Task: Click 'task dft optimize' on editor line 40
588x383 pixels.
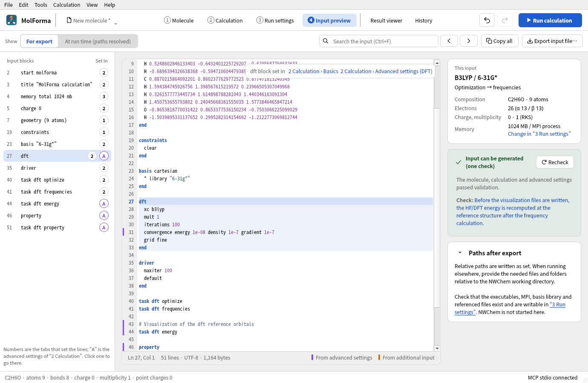Action: tap(161, 301)
